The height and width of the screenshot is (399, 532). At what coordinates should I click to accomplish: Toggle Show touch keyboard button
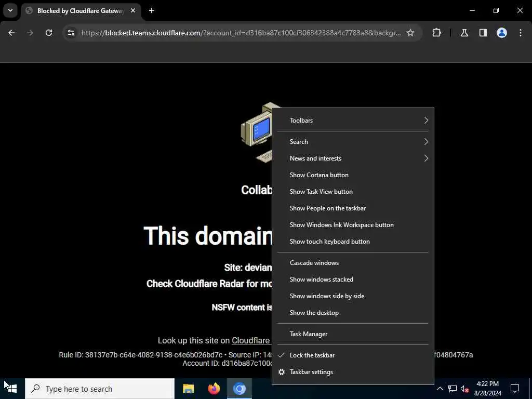[x=353, y=242]
